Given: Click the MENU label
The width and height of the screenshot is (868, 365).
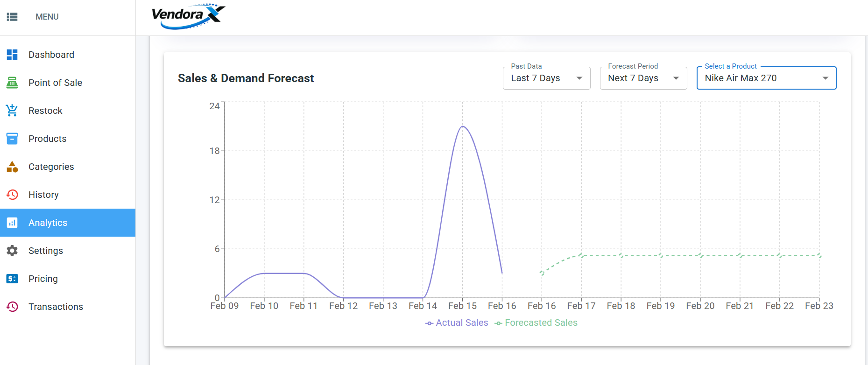Looking at the screenshot, I should tap(47, 17).
